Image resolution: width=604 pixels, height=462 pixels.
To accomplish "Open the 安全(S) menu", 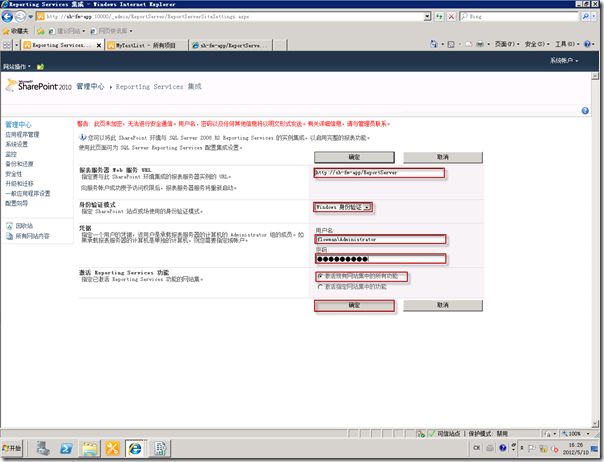I will [537, 44].
